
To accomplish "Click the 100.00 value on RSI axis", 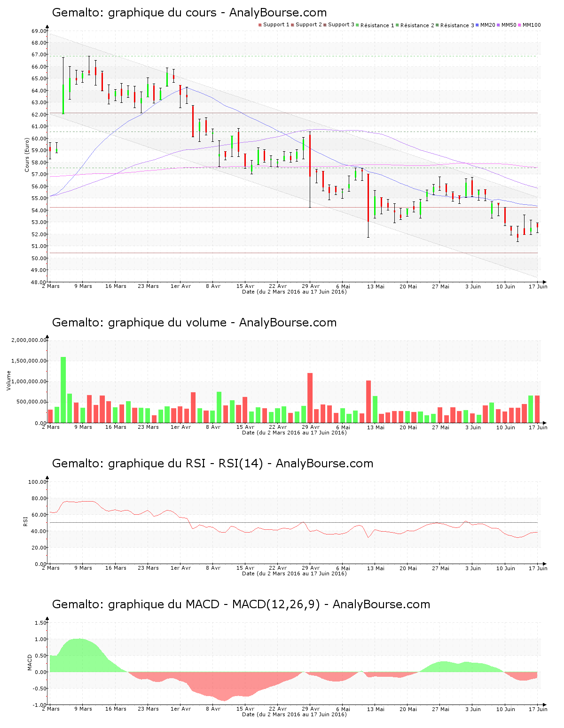I will 38,482.
